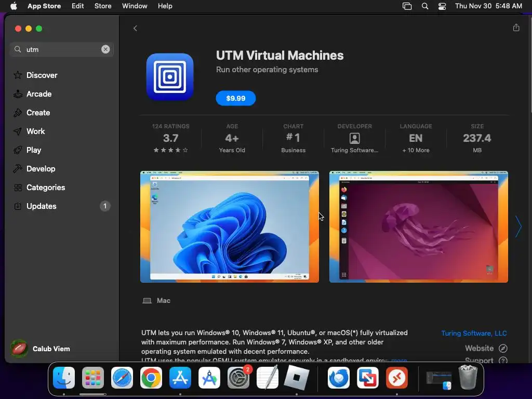The width and height of the screenshot is (532, 399).
Task: Open Finder from the Dock
Action: (x=64, y=378)
